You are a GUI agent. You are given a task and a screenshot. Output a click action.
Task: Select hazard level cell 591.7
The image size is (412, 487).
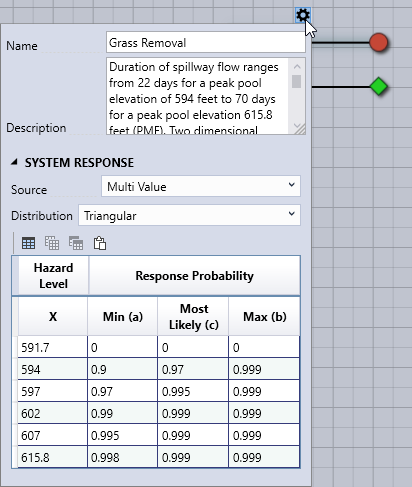[53, 347]
